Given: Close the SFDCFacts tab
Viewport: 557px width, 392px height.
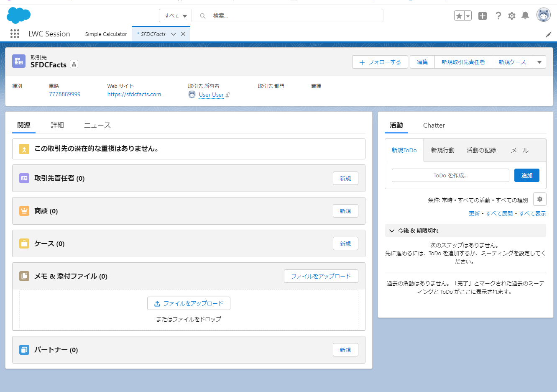Looking at the screenshot, I should (x=183, y=34).
